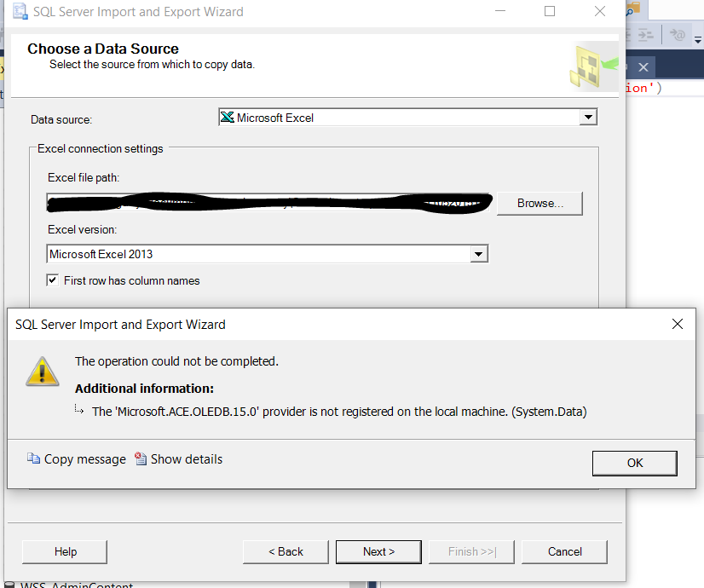Viewport: 704px width, 588px height.
Task: Click the Next > button
Action: [x=378, y=551]
